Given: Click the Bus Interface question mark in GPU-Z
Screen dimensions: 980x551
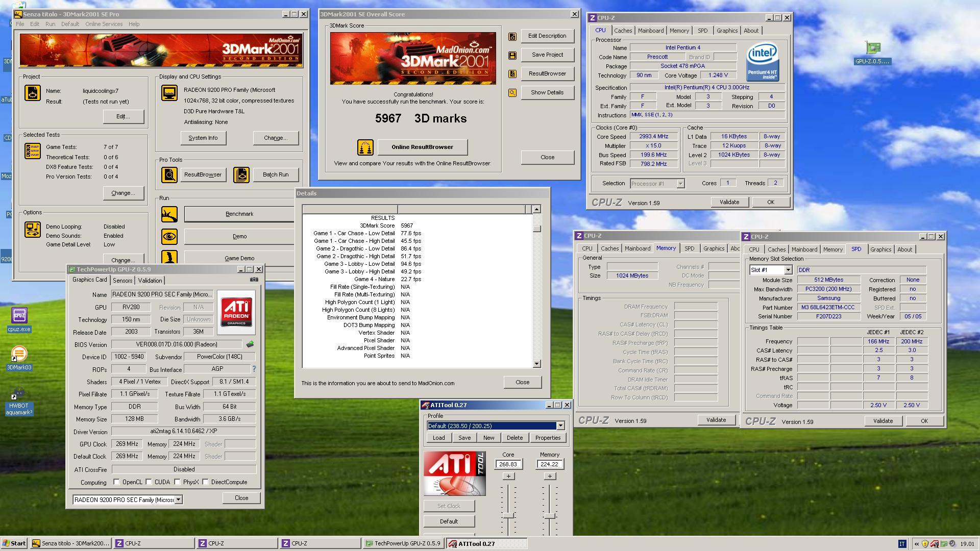Looking at the screenshot, I should 254,369.
